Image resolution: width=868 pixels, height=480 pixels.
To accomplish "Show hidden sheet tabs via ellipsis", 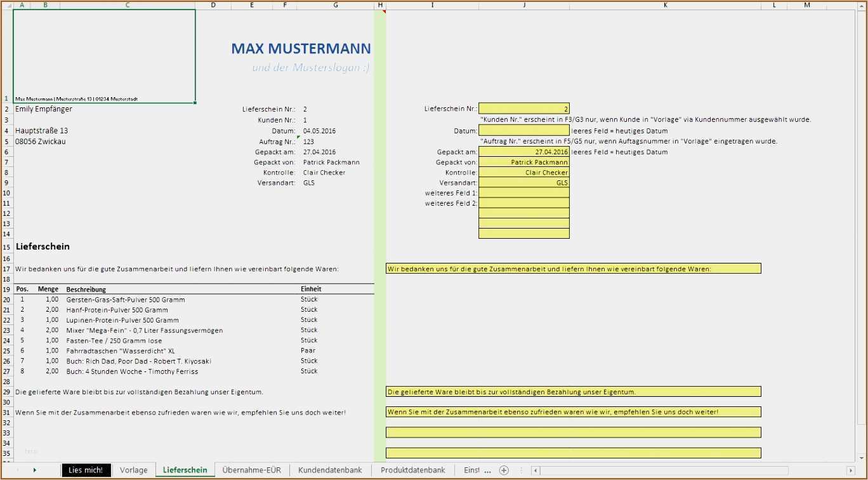I will [x=487, y=470].
